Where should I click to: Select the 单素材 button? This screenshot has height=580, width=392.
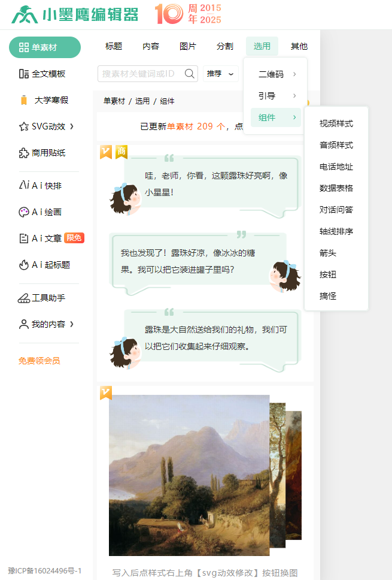click(x=45, y=47)
